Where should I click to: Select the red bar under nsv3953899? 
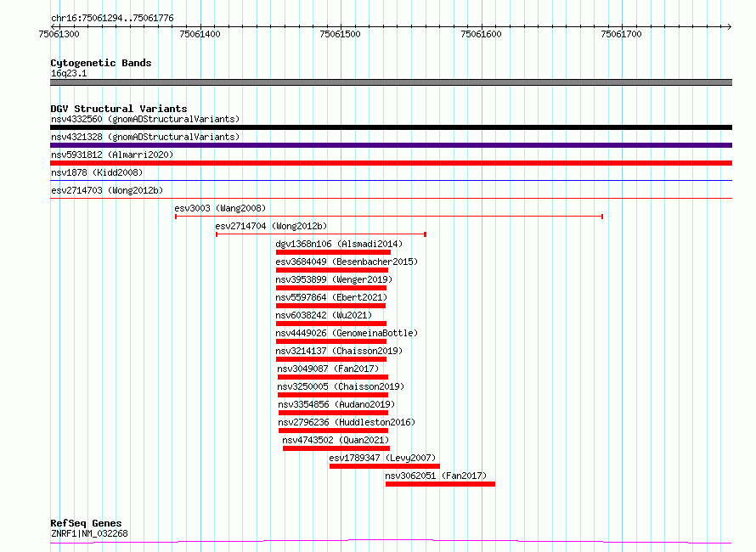331,288
